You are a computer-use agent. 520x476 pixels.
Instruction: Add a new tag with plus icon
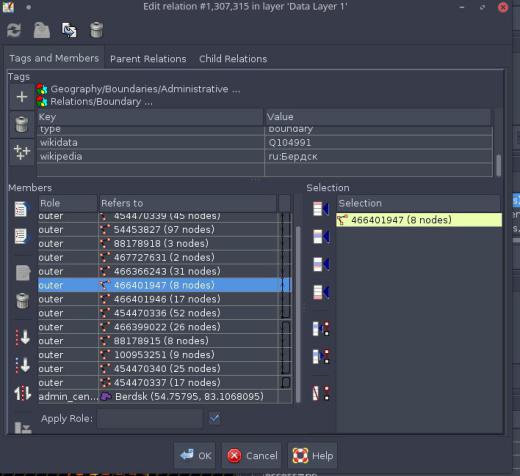(22, 97)
